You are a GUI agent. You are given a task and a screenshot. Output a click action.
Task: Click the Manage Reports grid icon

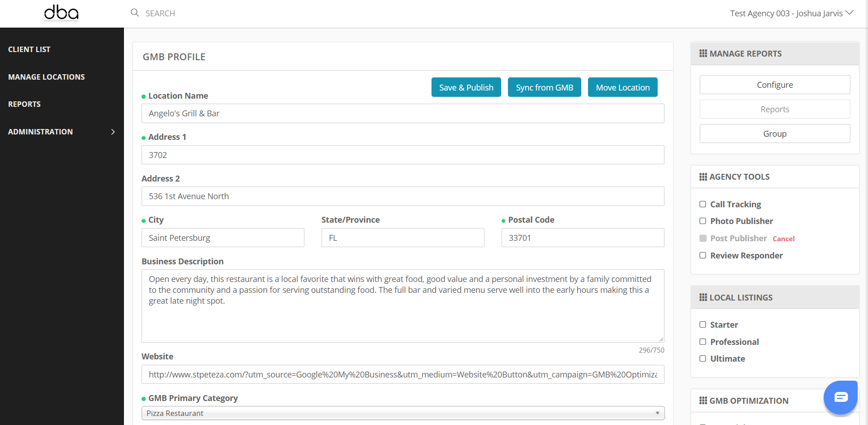703,53
